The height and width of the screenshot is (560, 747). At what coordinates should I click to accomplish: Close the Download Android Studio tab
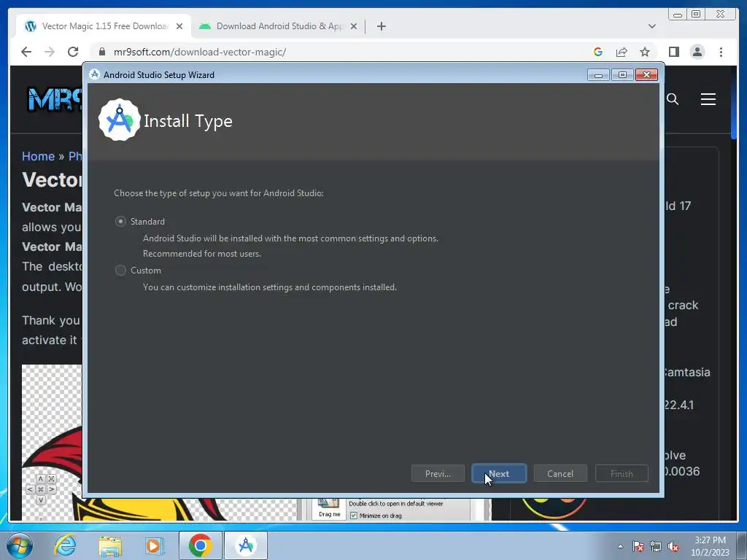pyautogui.click(x=354, y=26)
